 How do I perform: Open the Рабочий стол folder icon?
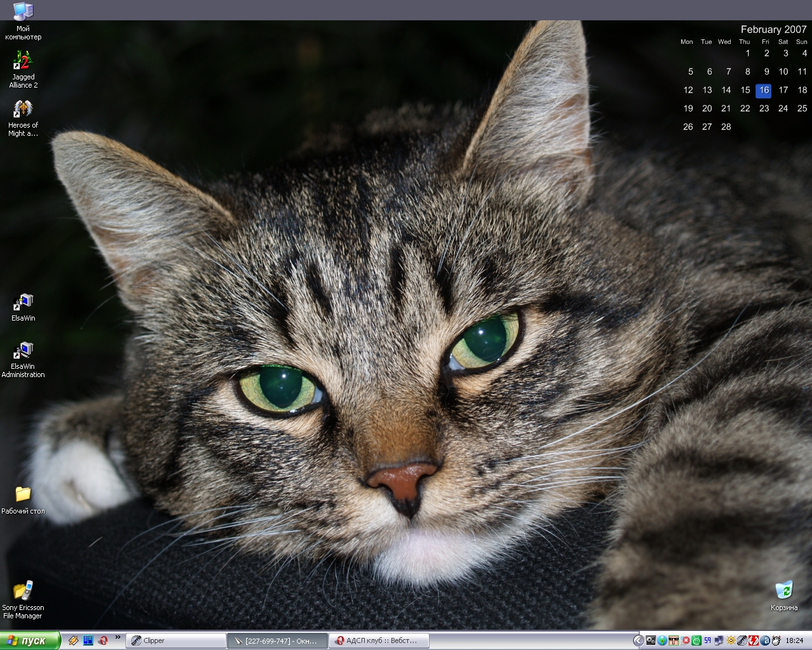[x=23, y=494]
